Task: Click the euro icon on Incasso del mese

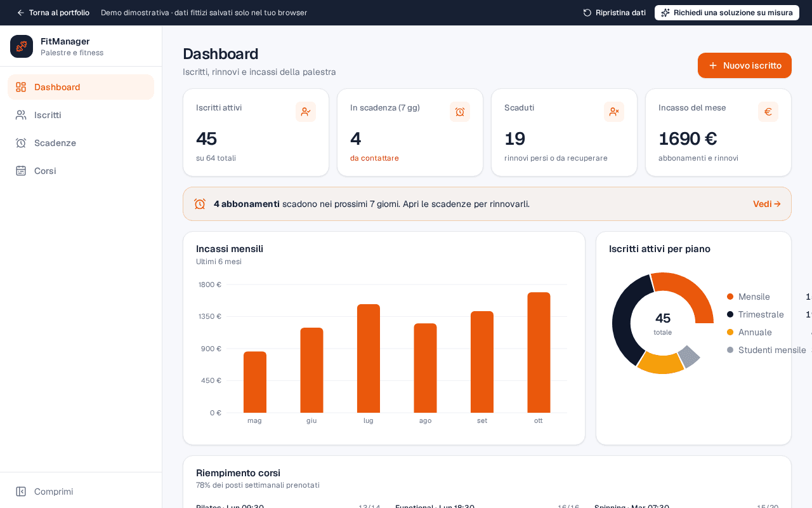Action: (768, 112)
